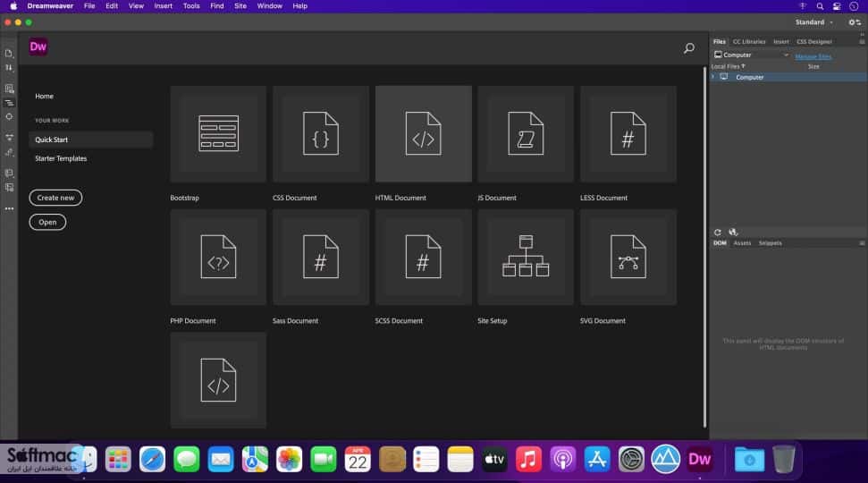Open the Tools menu
The image size is (868, 483).
(x=191, y=6)
